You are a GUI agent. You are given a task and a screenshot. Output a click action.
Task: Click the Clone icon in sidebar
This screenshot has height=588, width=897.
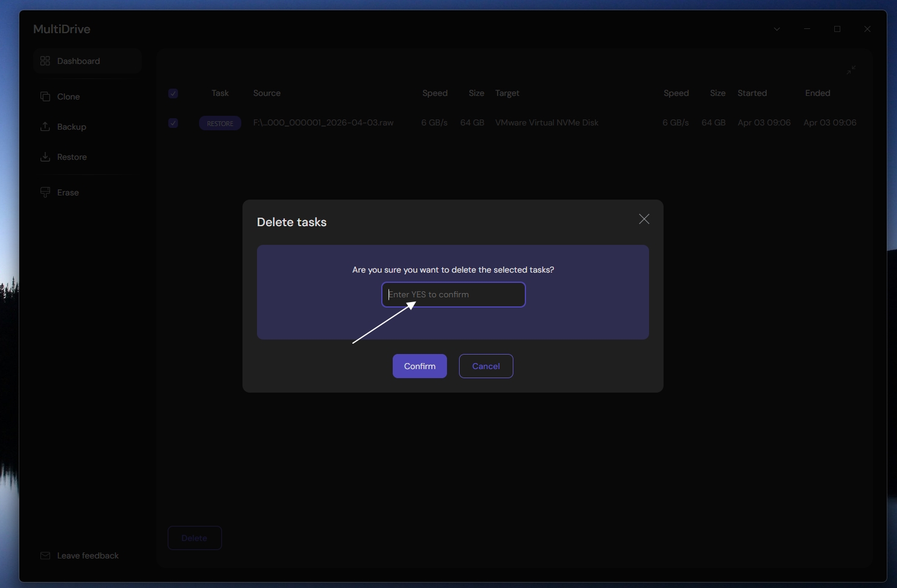pyautogui.click(x=45, y=96)
